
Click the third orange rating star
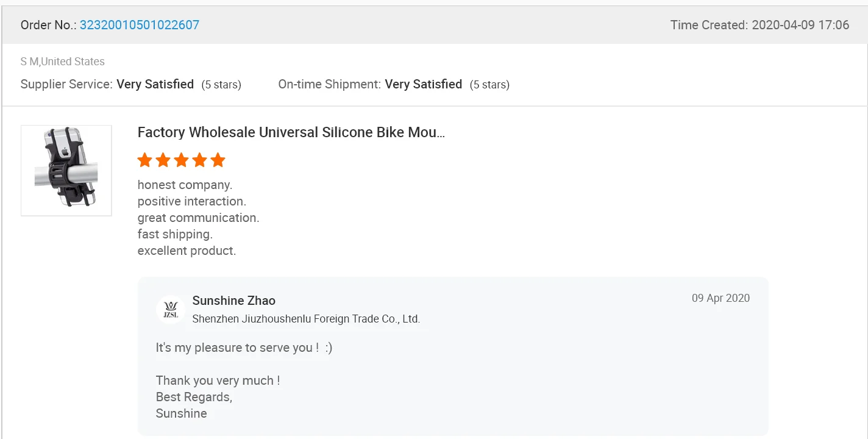click(x=181, y=160)
